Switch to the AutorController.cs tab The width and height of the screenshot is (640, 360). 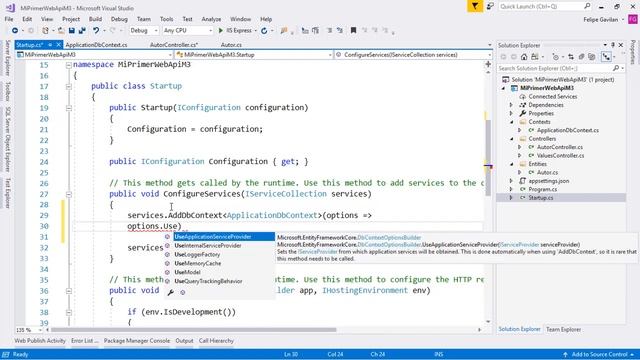pos(174,45)
